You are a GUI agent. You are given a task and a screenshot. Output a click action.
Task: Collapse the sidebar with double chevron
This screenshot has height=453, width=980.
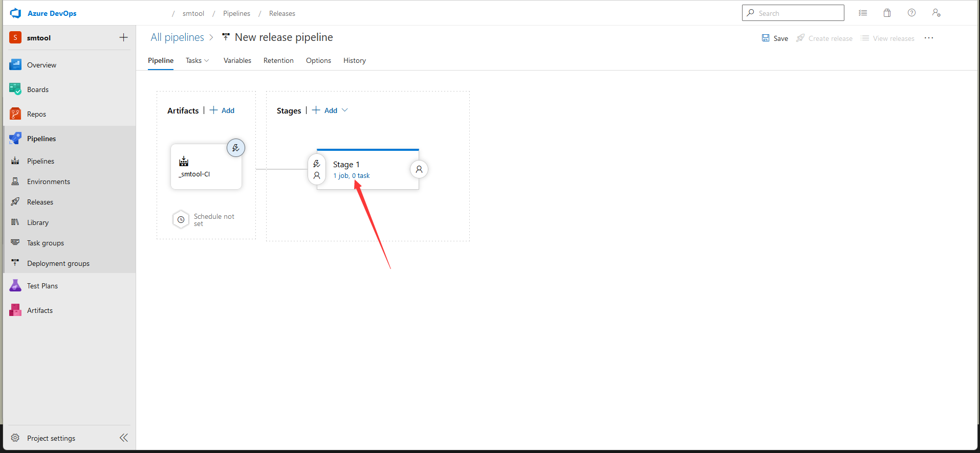click(x=123, y=438)
